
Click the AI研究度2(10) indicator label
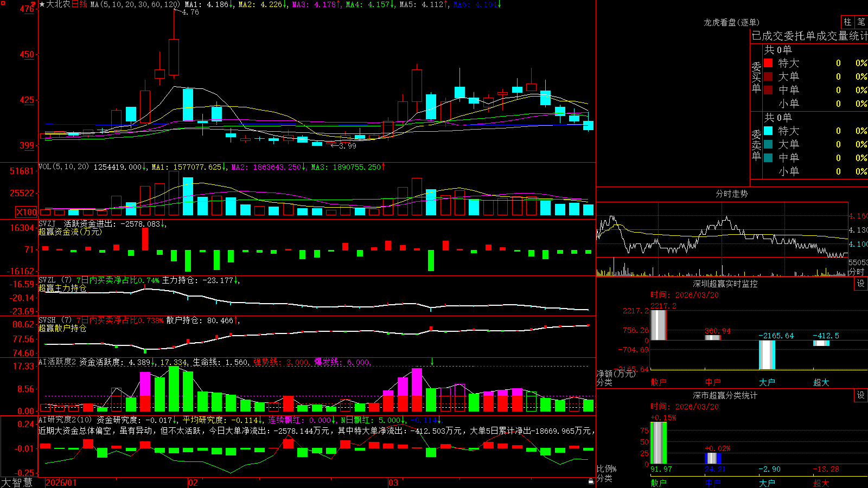pyautogui.click(x=65, y=420)
